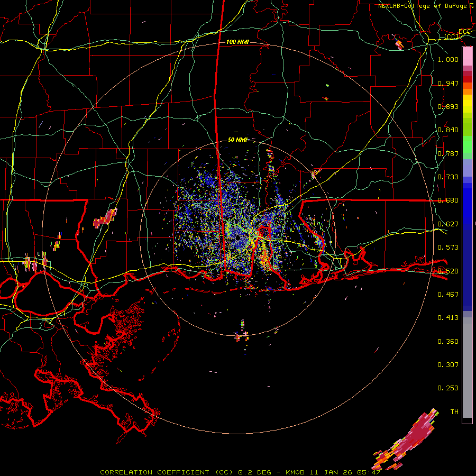Click the bright green segment of the color bar

467,145
